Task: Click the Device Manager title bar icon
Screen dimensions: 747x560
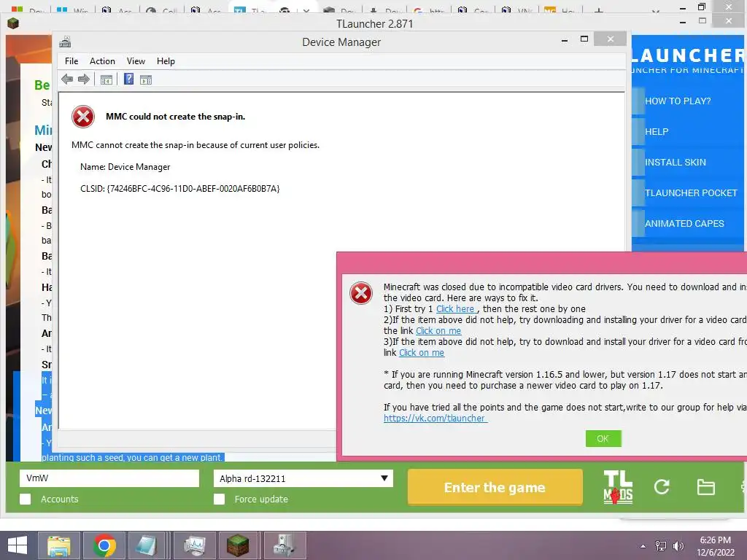Action: coord(65,42)
